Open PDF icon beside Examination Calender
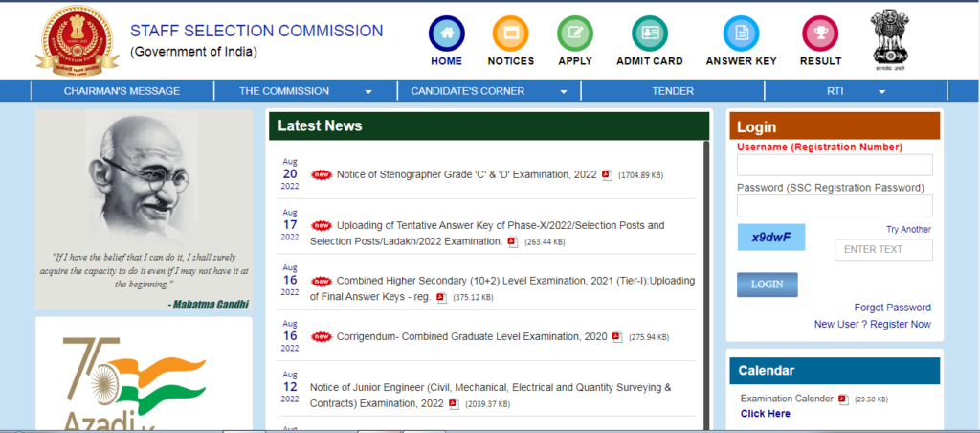The image size is (980, 433). tap(843, 399)
